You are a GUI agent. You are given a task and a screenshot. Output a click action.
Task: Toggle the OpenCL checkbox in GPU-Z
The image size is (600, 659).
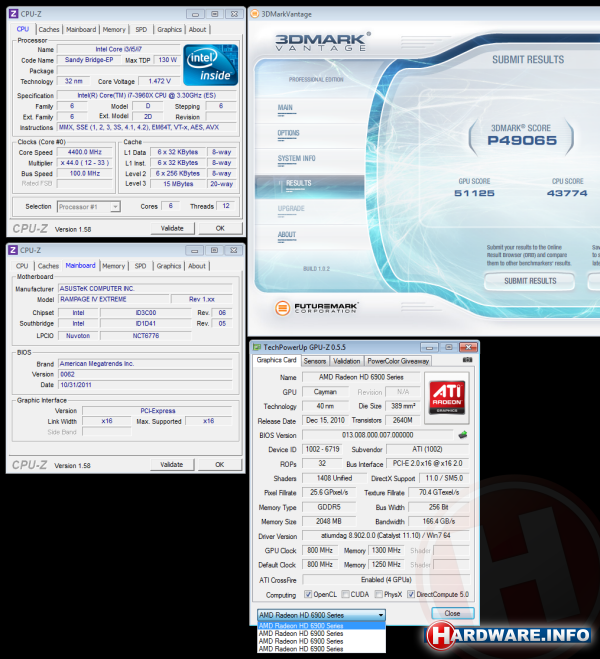[308, 594]
